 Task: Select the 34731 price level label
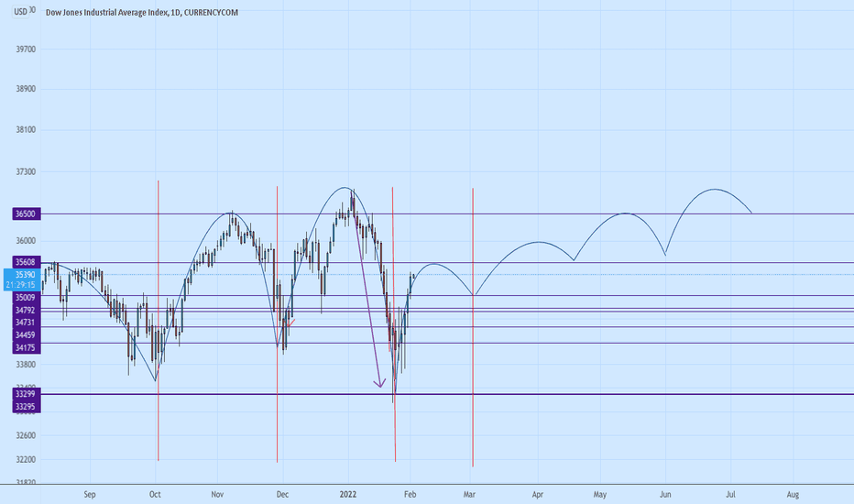(27, 323)
